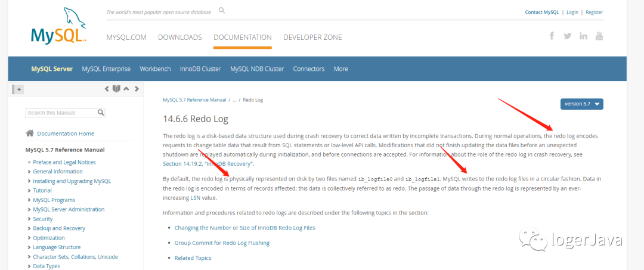This screenshot has width=644, height=270.
Task: Click the breadcrumb ellipsis link
Action: (x=234, y=100)
